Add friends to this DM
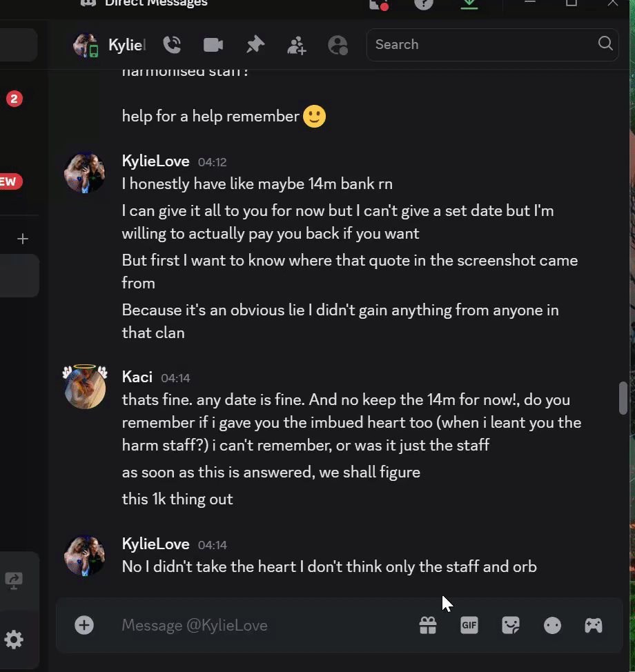This screenshot has width=635, height=672. click(x=297, y=46)
